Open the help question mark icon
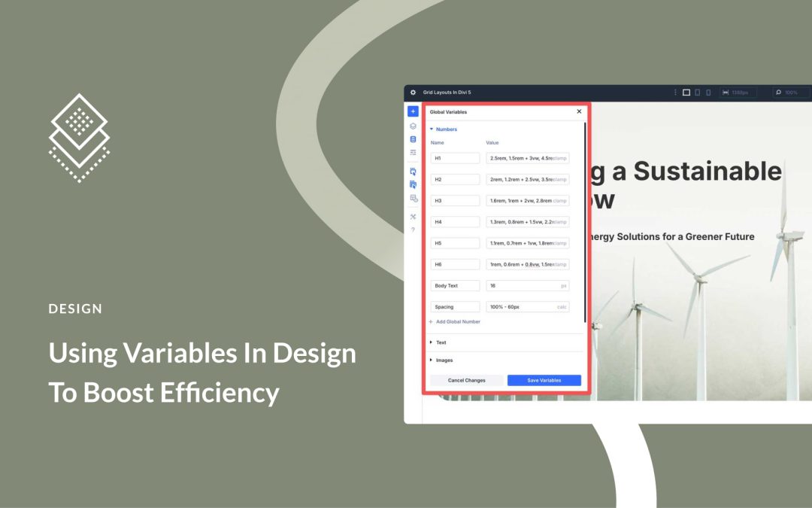812x508 pixels. tap(413, 230)
